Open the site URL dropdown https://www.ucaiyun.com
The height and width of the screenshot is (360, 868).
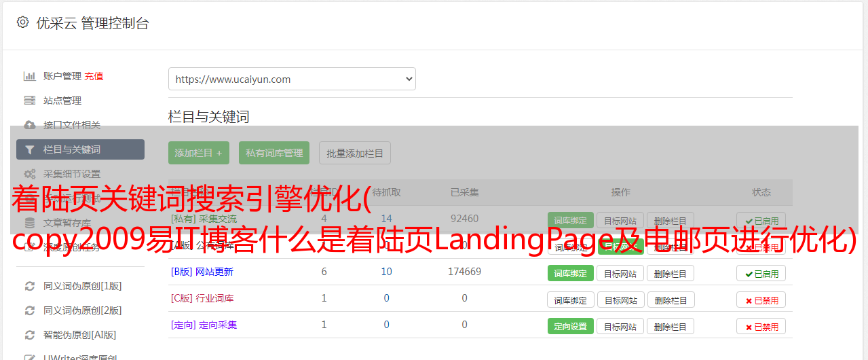[292, 79]
